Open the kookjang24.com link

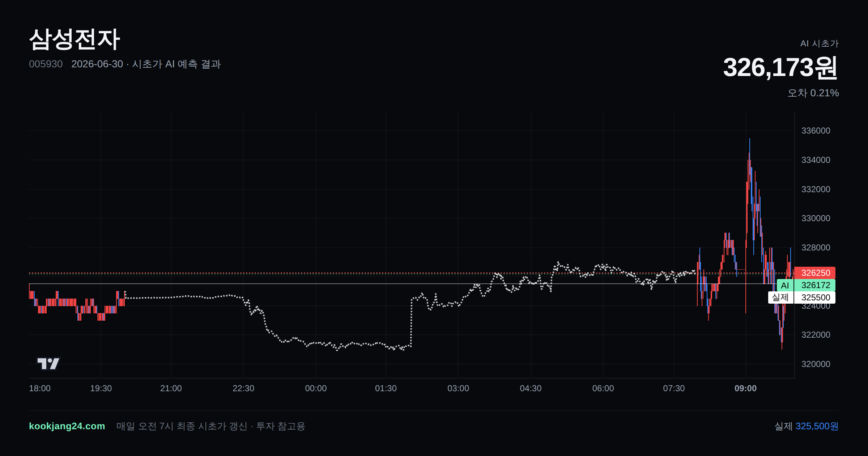[67, 426]
